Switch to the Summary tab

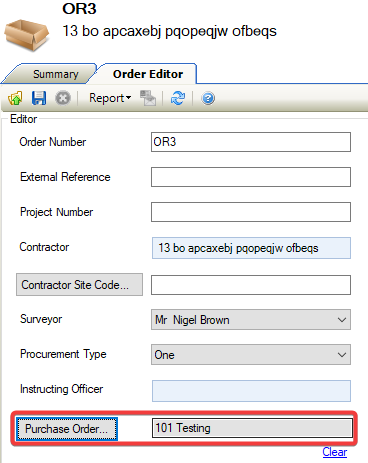(x=56, y=74)
